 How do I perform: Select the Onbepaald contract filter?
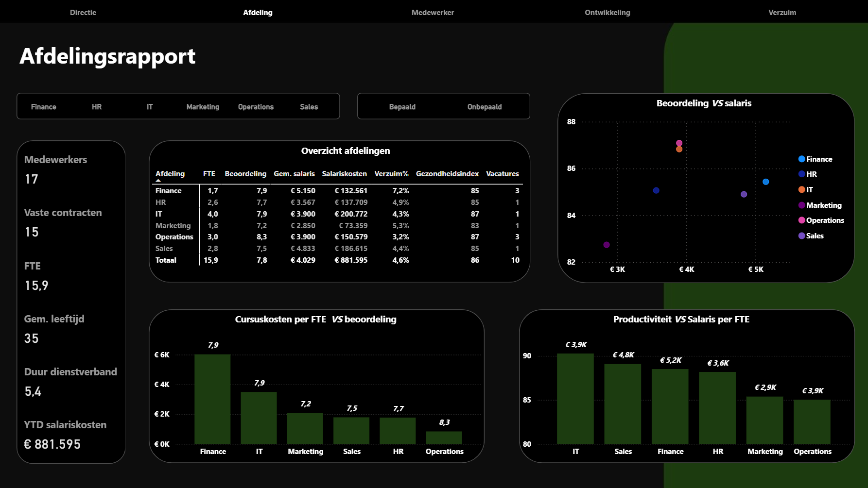click(x=484, y=107)
